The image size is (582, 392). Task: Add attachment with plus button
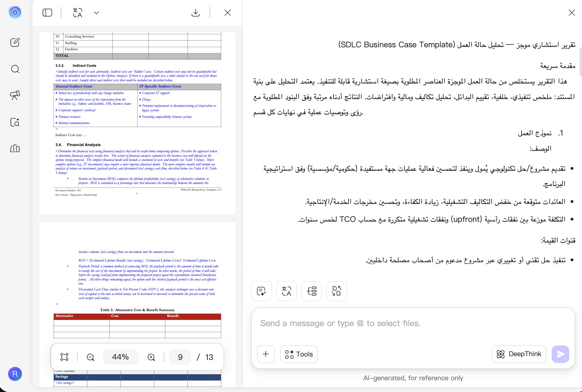(266, 354)
